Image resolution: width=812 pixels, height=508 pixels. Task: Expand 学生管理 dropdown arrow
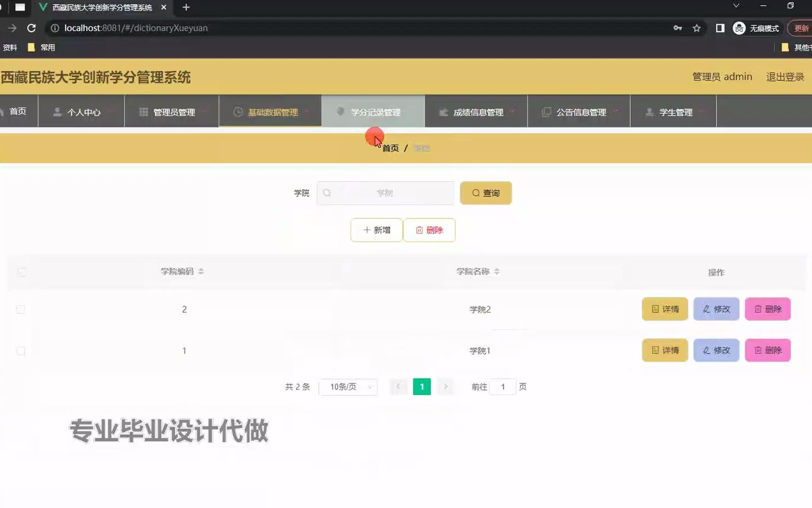pos(702,111)
